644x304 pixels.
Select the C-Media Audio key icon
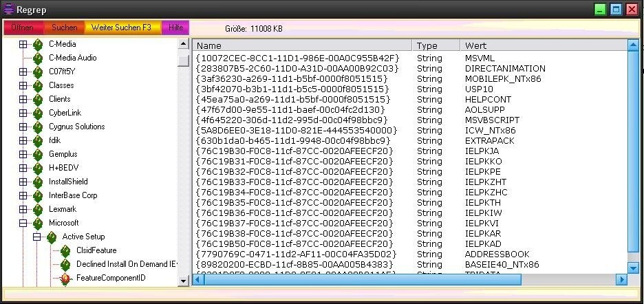coord(39,58)
